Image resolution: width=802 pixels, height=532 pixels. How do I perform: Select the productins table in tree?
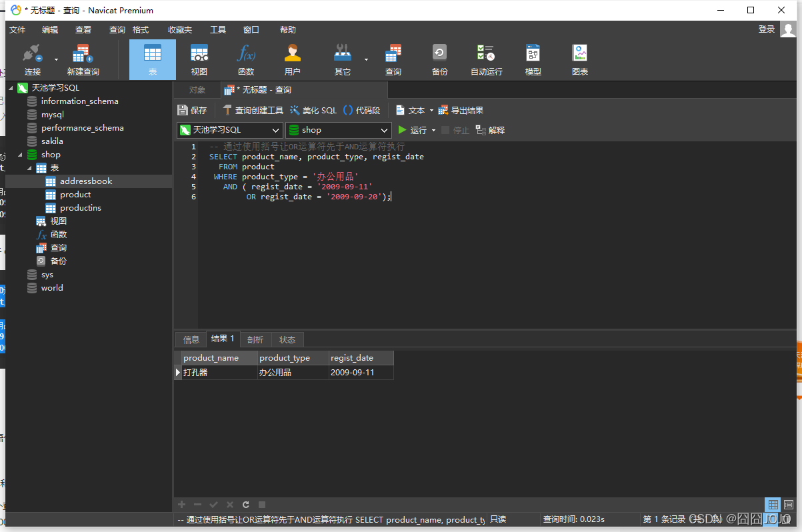pyautogui.click(x=81, y=208)
